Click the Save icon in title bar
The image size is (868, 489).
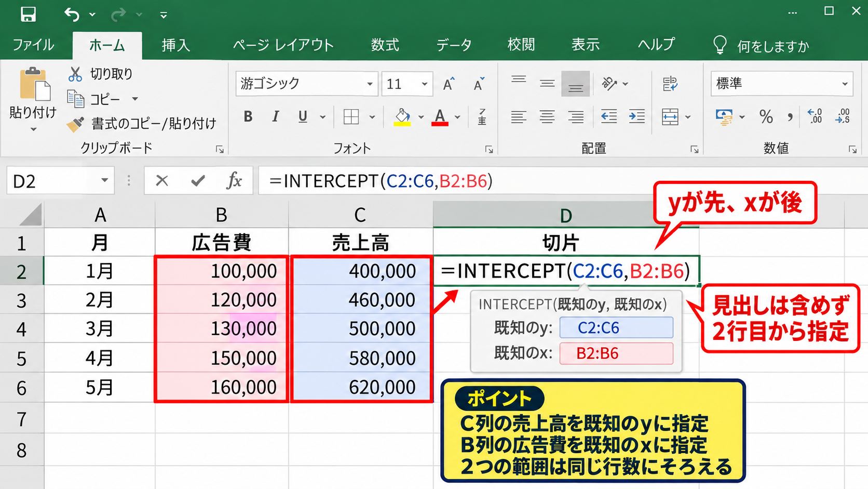(28, 14)
